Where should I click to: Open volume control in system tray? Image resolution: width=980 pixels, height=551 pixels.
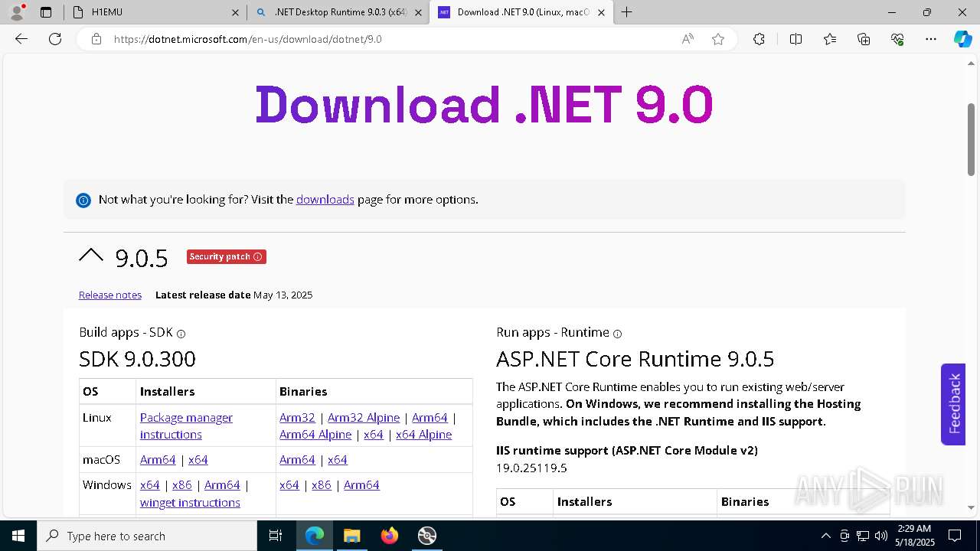[x=881, y=536]
